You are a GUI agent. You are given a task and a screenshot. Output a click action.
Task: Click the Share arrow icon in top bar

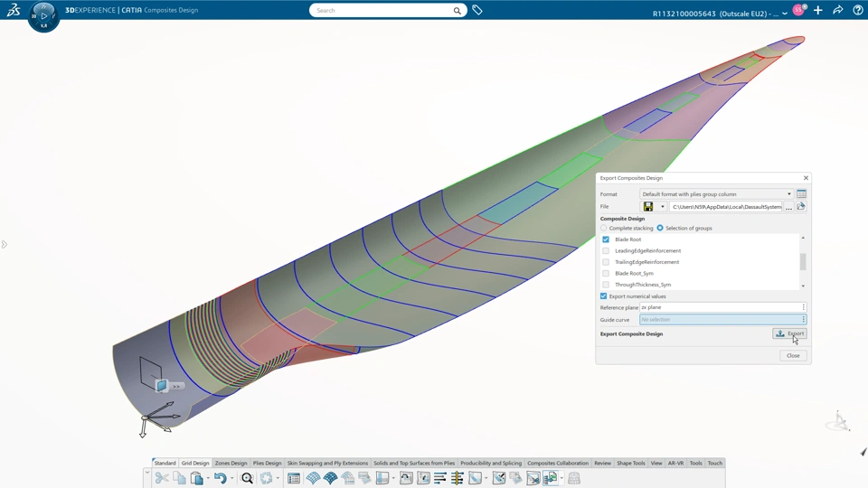tap(837, 11)
